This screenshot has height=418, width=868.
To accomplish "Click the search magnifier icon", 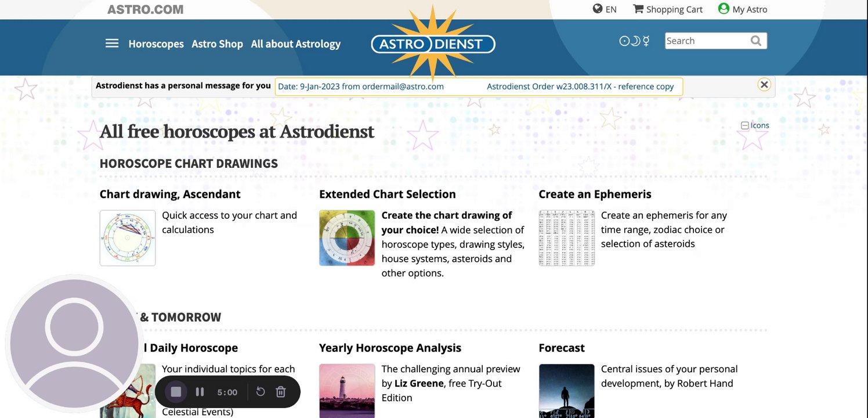I will [755, 41].
